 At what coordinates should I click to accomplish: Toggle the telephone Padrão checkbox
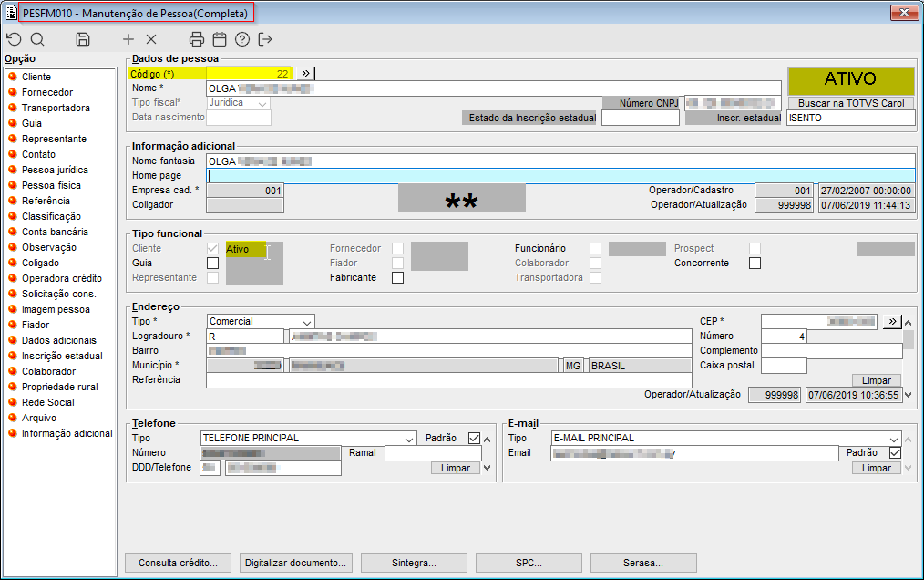[475, 438]
